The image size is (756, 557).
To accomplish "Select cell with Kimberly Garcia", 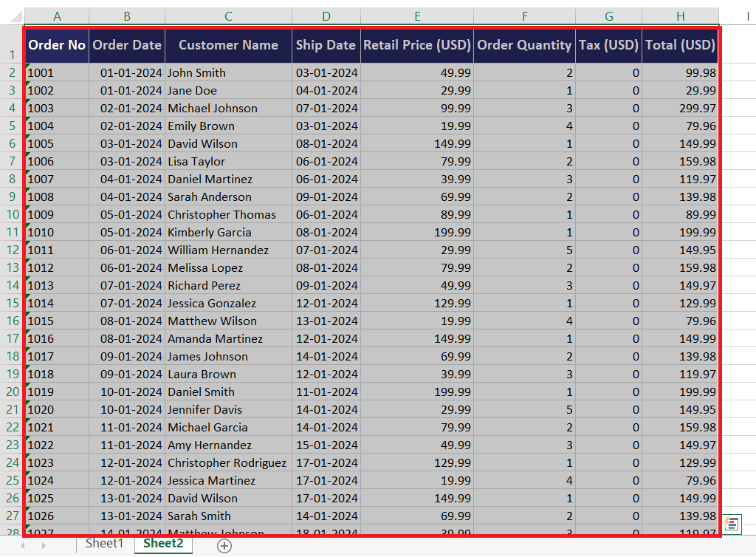I will 229,233.
